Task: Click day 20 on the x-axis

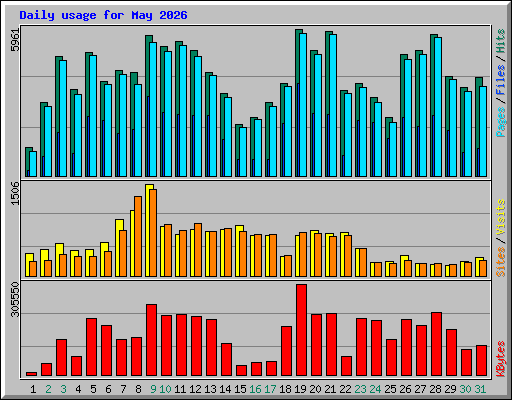Action: pyautogui.click(x=315, y=389)
